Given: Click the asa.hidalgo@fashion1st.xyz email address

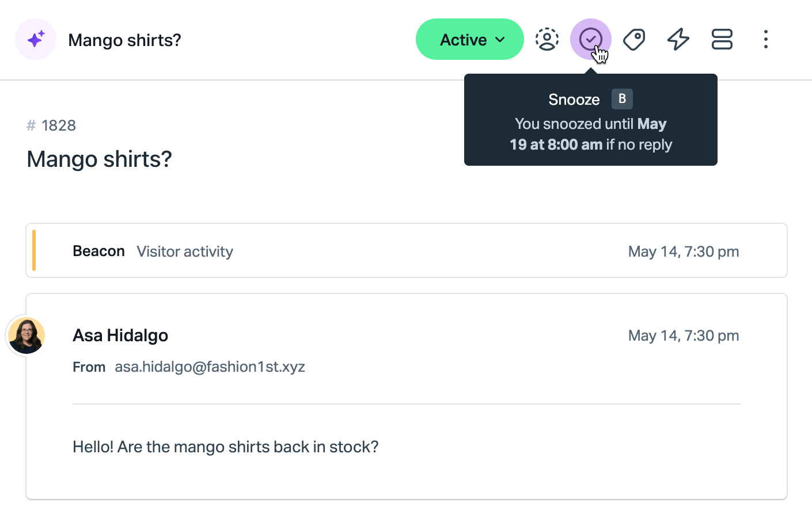Looking at the screenshot, I should tap(210, 367).
